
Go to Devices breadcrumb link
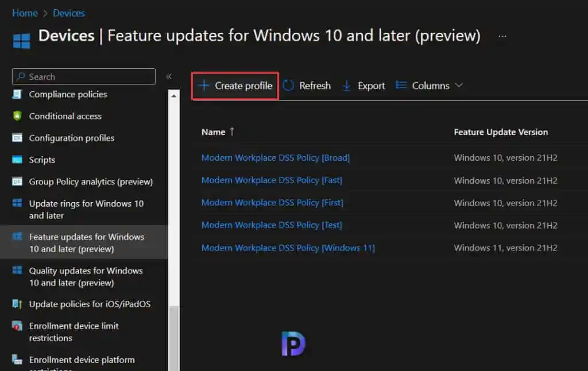[x=69, y=13]
